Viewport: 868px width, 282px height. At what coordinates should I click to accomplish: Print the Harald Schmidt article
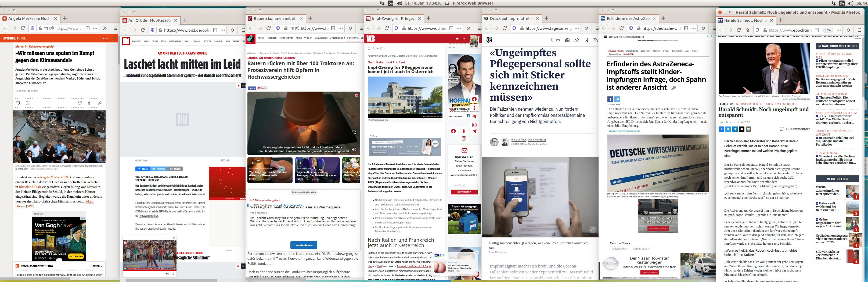pyautogui.click(x=748, y=129)
